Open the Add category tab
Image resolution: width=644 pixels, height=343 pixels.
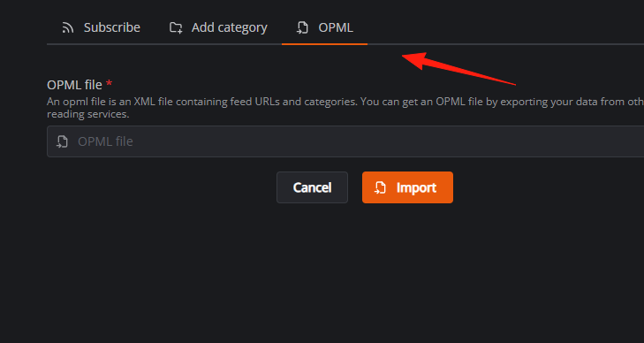[218, 27]
